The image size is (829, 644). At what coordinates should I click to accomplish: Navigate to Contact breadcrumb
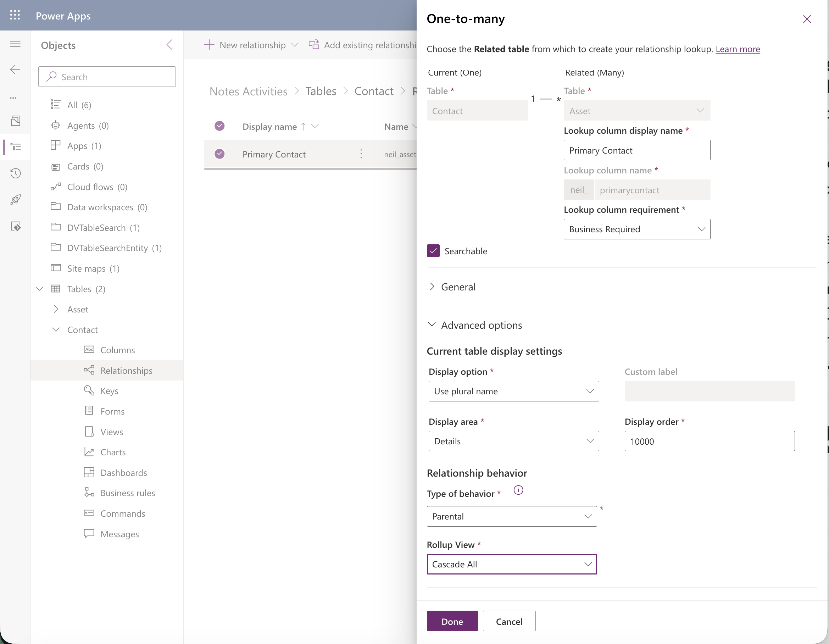(374, 91)
